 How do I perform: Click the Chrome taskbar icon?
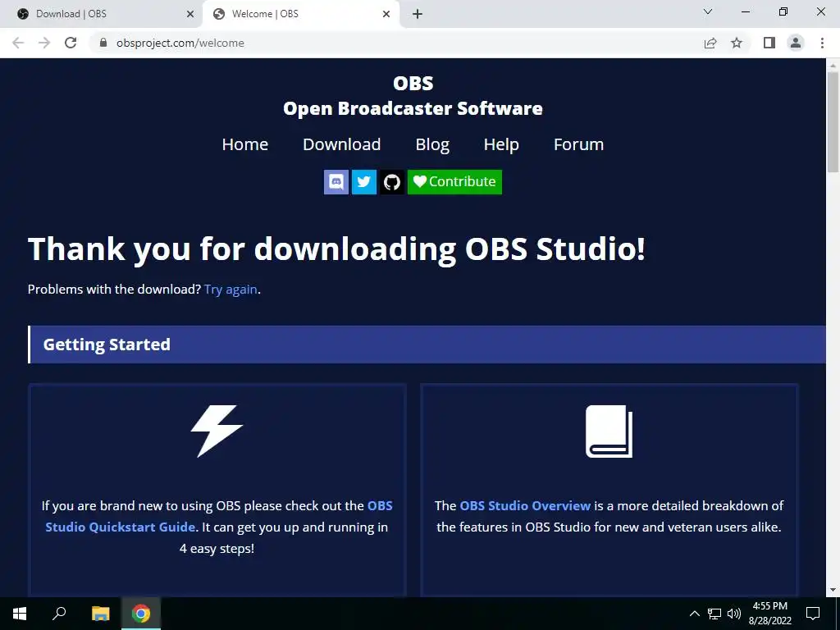[x=141, y=614]
